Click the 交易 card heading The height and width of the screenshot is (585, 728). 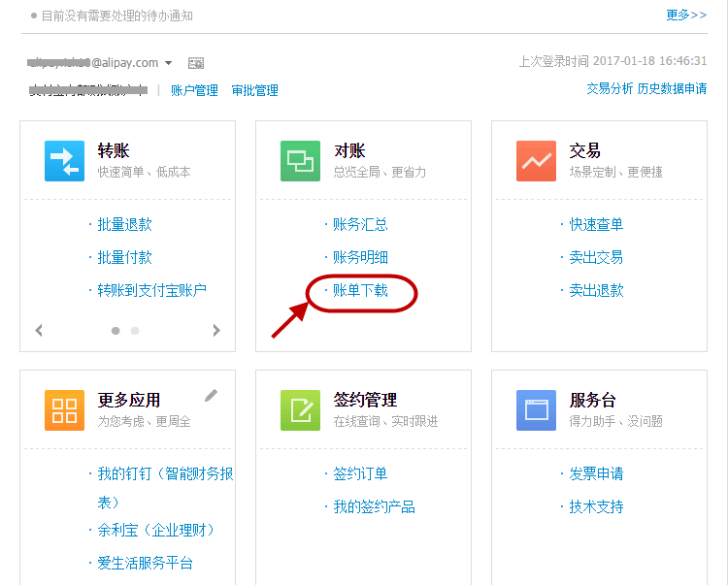click(585, 150)
